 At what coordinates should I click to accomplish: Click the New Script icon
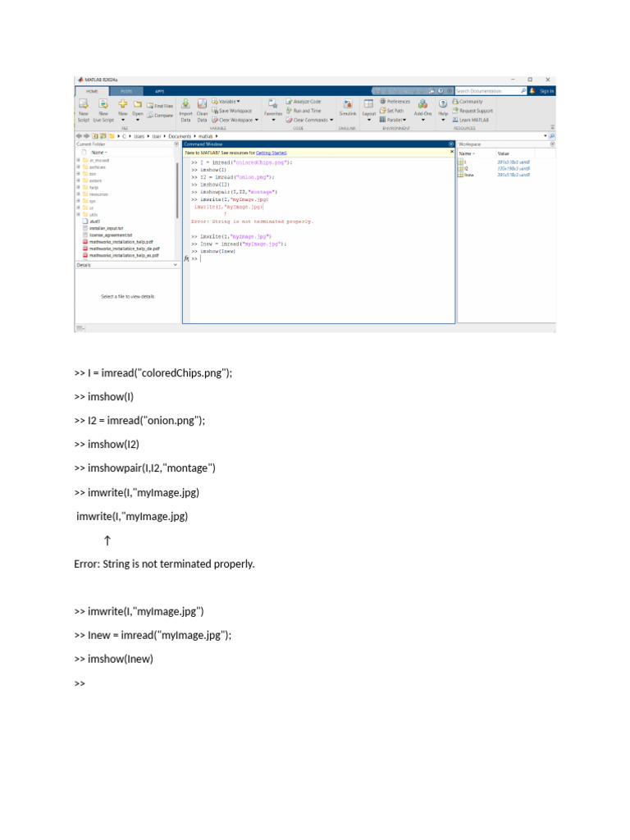coord(84,103)
